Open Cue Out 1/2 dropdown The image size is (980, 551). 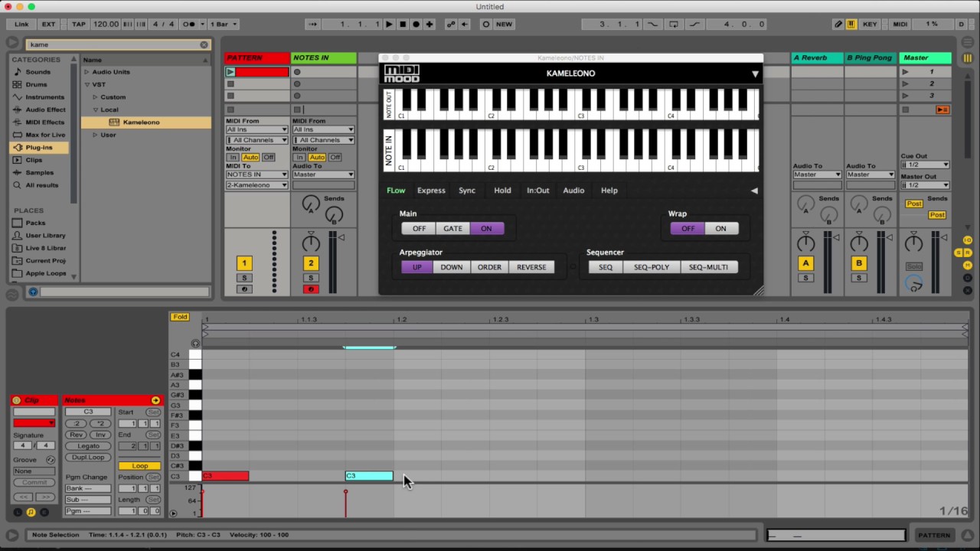click(x=925, y=165)
